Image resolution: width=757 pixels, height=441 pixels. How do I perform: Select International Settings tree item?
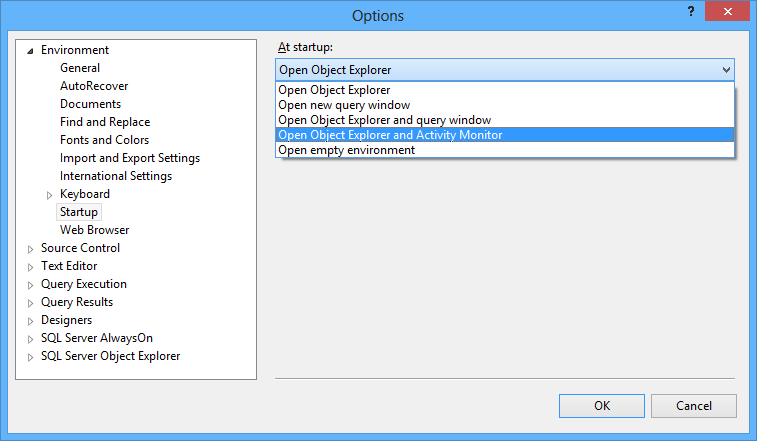coord(116,176)
